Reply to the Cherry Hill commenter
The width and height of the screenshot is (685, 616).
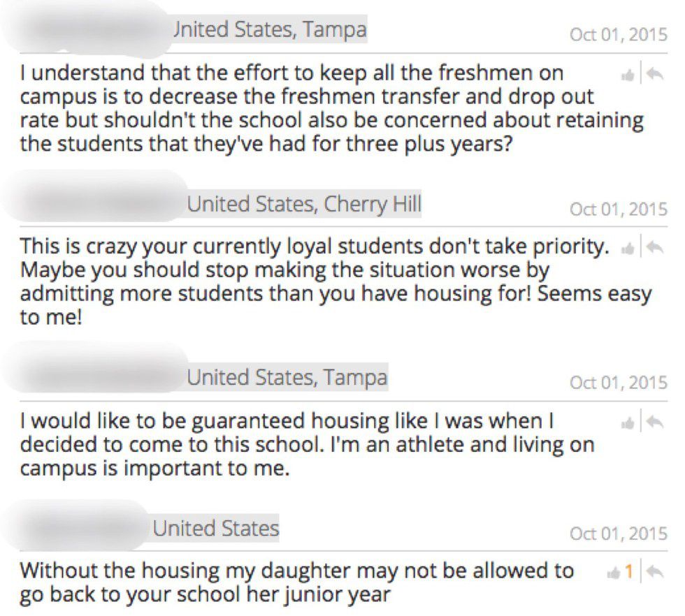(x=654, y=247)
